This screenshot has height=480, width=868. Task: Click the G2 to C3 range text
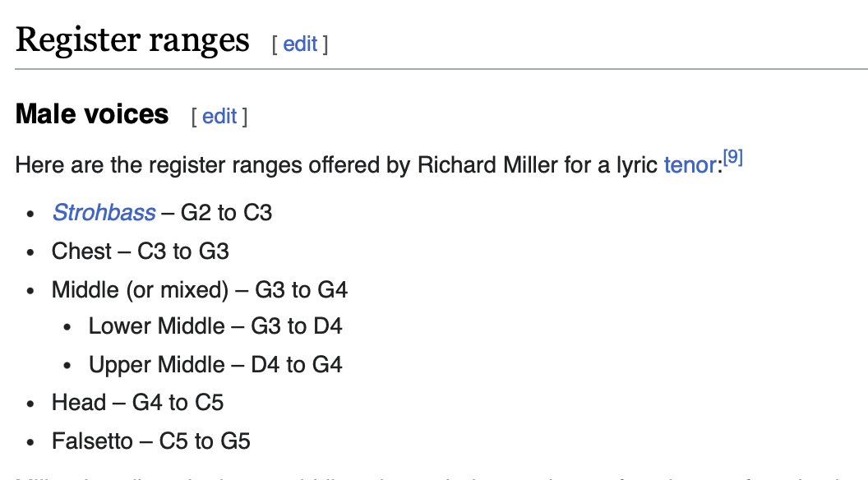[226, 213]
